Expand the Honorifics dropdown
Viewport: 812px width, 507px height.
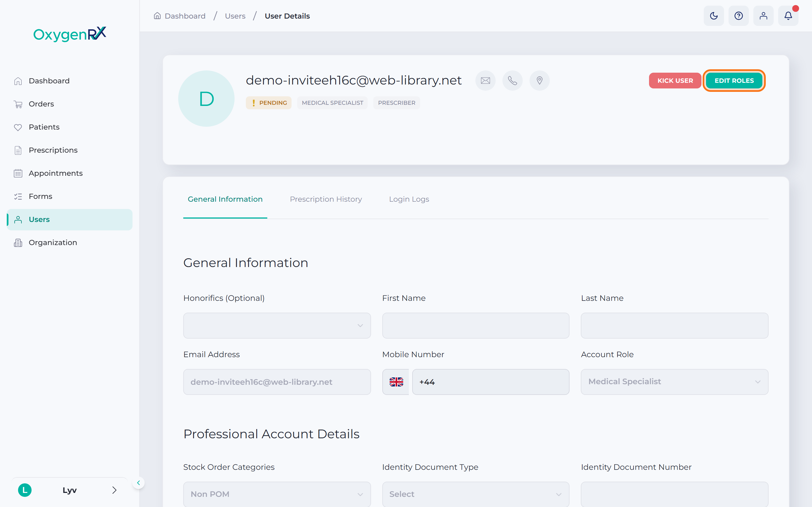pos(277,326)
